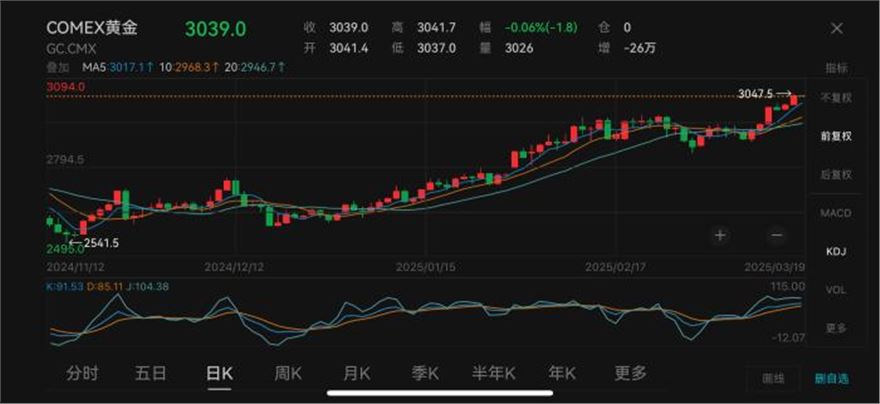This screenshot has height=404, width=880.
Task: Select the 月K monthly candlestick tab
Action: (356, 373)
